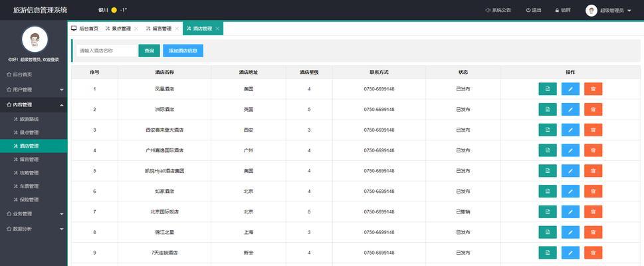Close the 景点管理 tab
This screenshot has height=266, width=644.
coord(136,29)
